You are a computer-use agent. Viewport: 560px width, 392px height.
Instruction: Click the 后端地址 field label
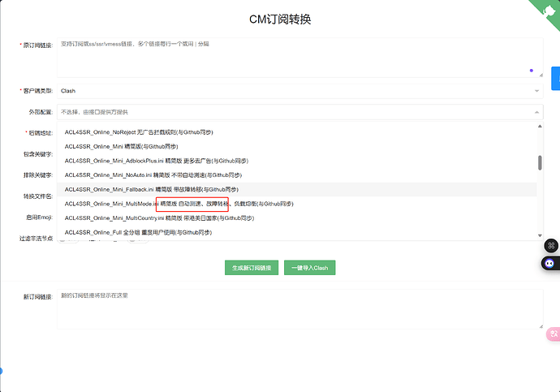pyautogui.click(x=41, y=133)
